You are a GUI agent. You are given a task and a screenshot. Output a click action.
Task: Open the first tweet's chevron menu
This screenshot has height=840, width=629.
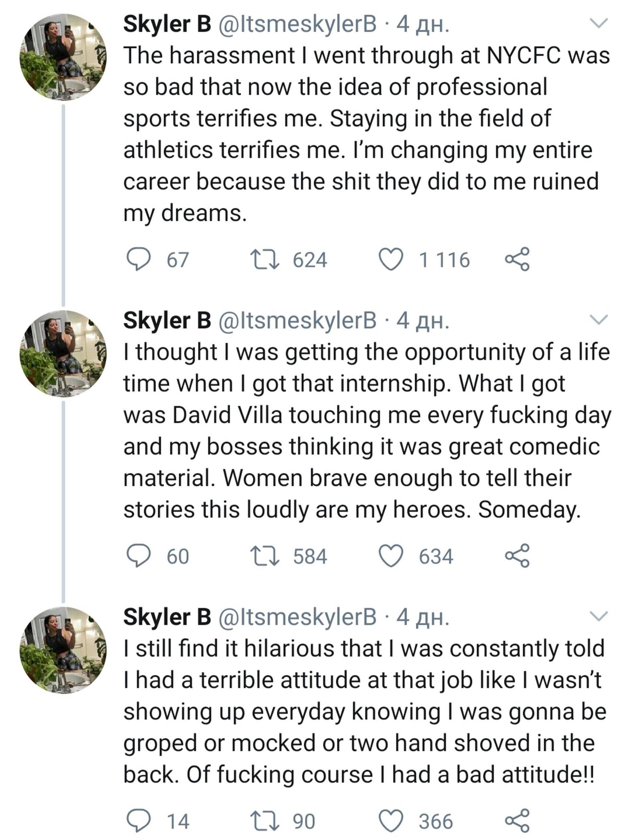click(x=599, y=23)
